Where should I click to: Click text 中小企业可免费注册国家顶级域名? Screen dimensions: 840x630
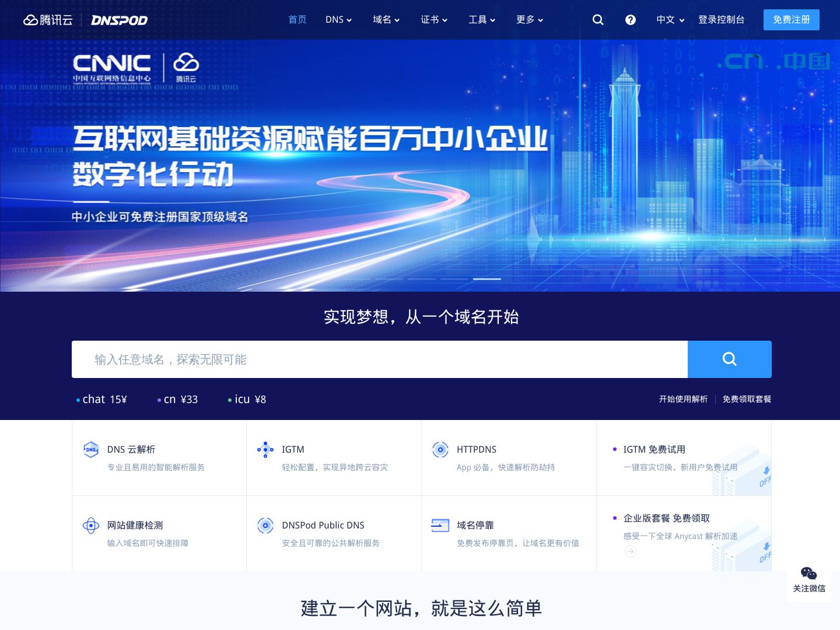click(x=160, y=217)
